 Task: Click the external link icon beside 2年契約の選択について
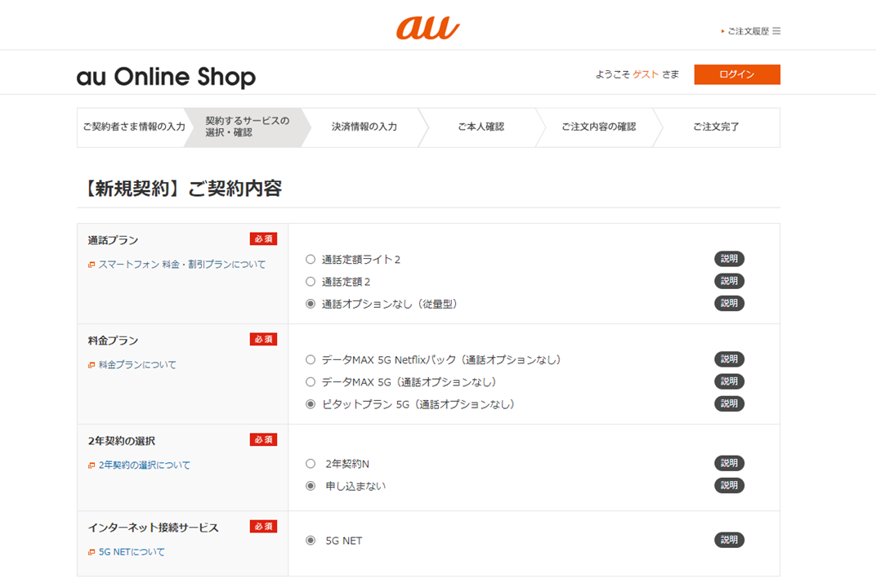tap(92, 465)
